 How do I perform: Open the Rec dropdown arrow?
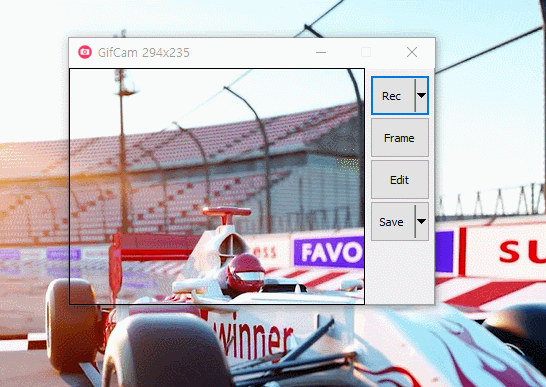(421, 96)
